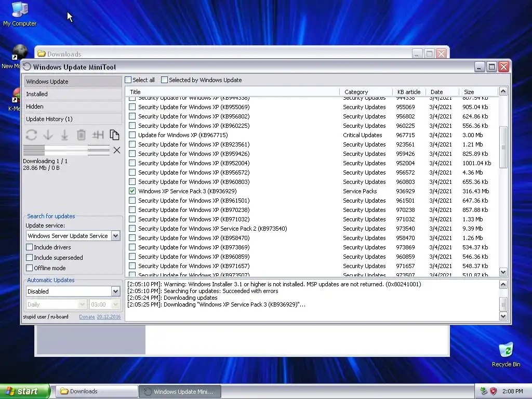
Task: Minimize the Windows Update MiniTool window
Action: pos(479,67)
